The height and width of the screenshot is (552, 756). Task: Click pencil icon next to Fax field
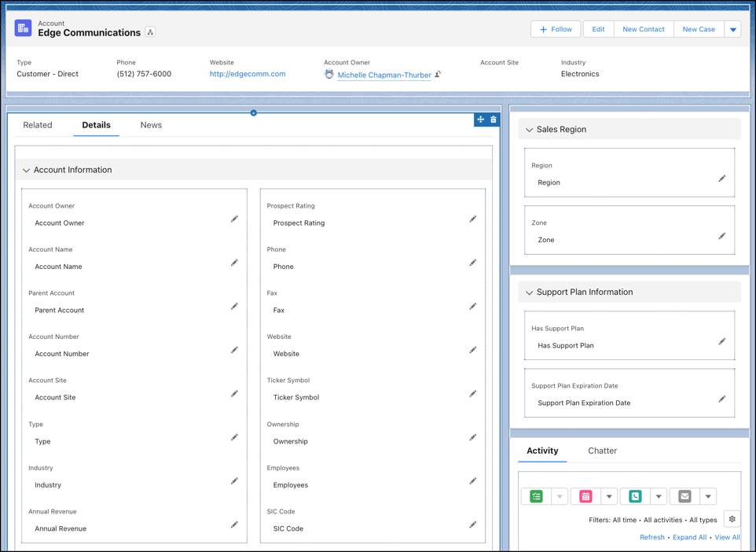473,307
